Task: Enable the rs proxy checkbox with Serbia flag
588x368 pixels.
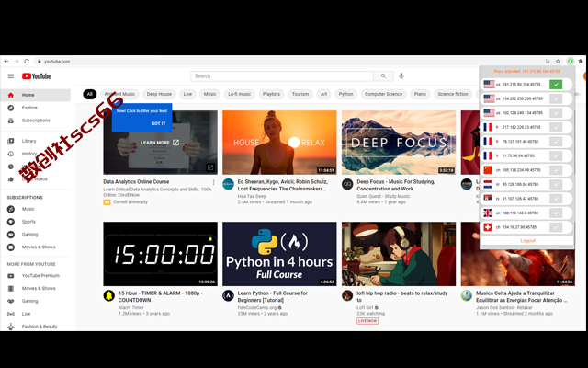Action: 556,199
